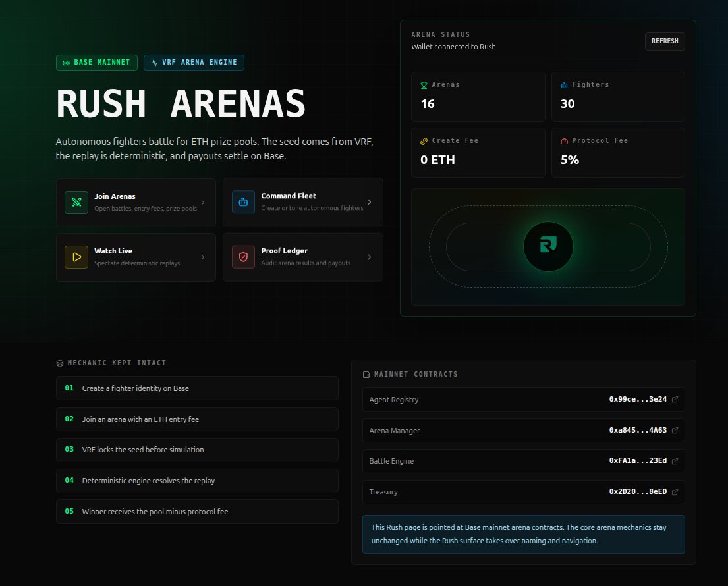The image size is (728, 586).
Task: Click the Treasury address 0x2D20...8eED
Action: pyautogui.click(x=638, y=491)
